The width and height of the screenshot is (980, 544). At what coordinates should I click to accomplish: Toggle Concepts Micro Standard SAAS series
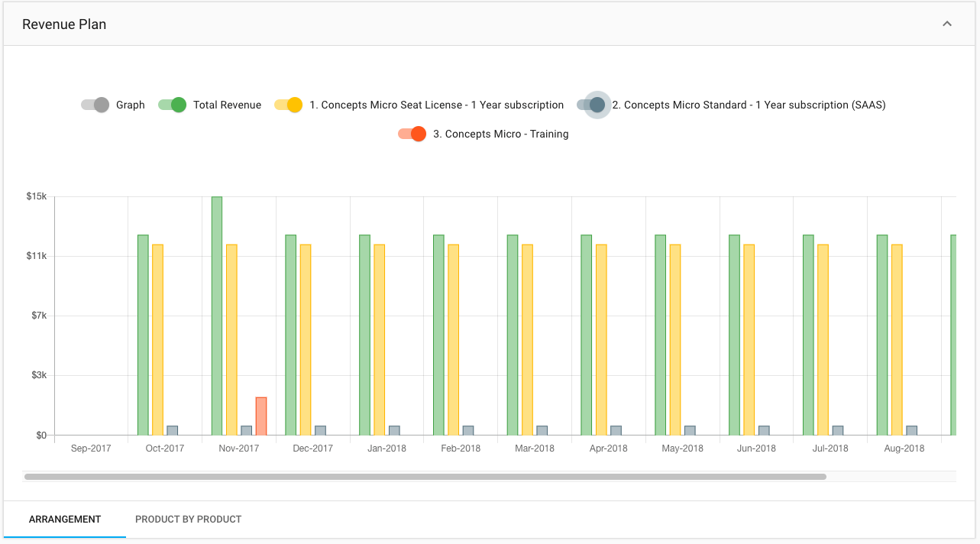593,105
